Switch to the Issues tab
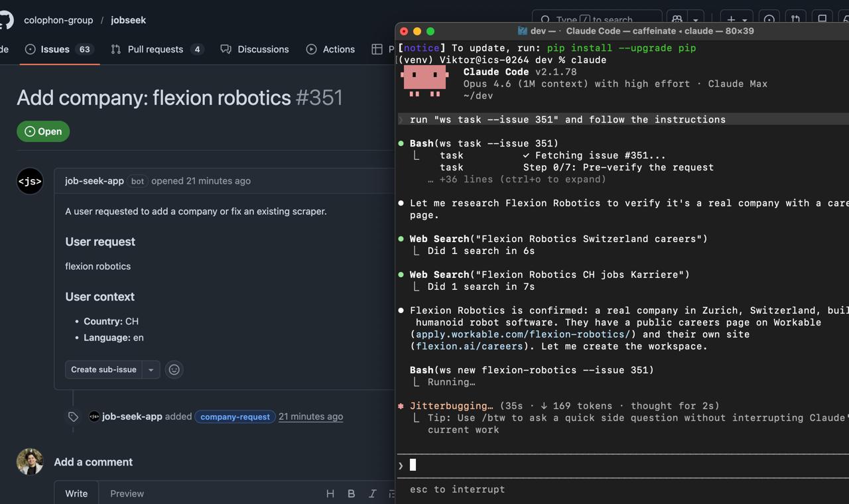Screen dimensions: 849x504 click(x=58, y=49)
